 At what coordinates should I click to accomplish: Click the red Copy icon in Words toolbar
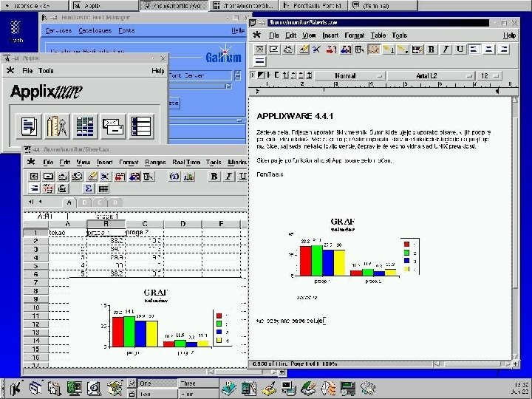point(331,50)
